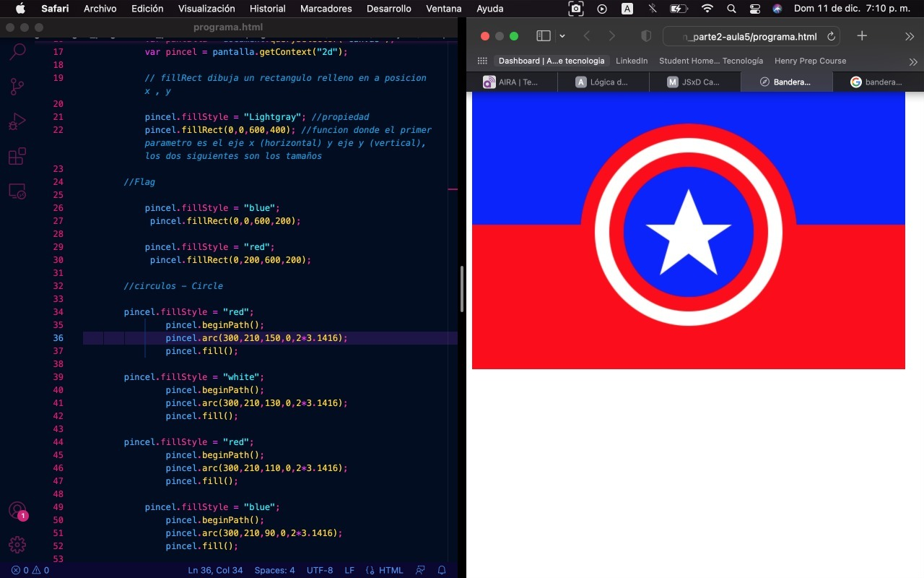This screenshot has width=924, height=578.
Task: Open the notifications bell in the status bar
Action: (x=442, y=570)
